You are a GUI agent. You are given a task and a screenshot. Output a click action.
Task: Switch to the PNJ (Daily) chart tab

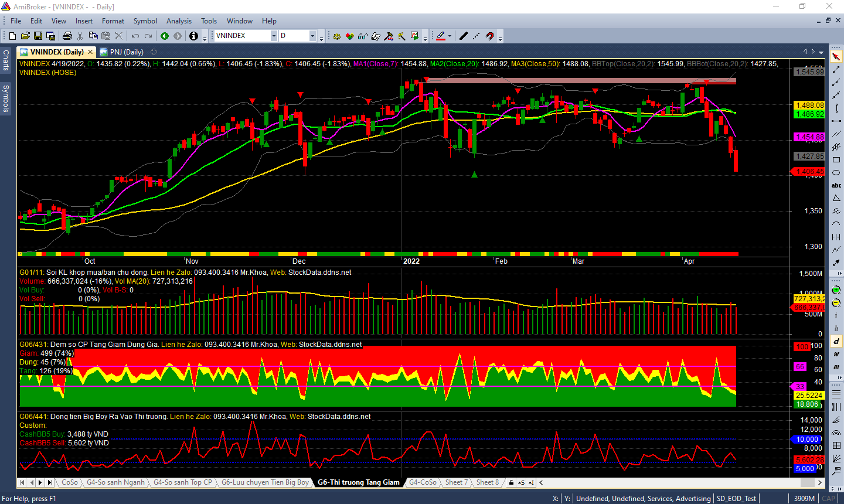[122, 52]
